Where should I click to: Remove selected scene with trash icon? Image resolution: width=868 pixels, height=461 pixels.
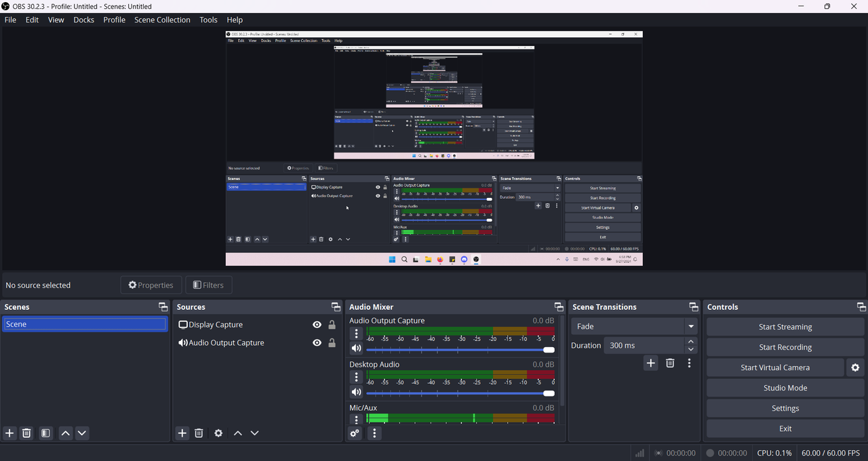26,433
